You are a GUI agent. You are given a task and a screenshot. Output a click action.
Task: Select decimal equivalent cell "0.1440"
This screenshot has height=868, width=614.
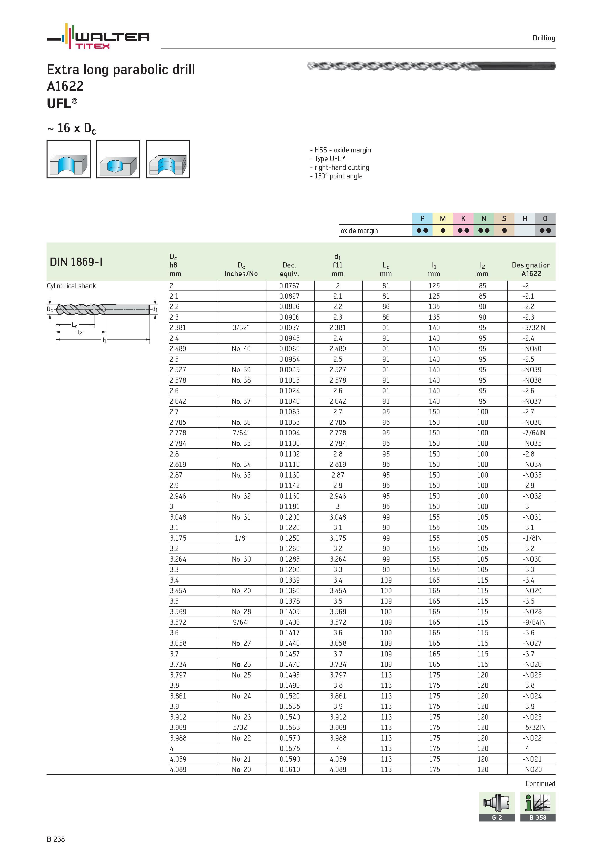click(289, 643)
